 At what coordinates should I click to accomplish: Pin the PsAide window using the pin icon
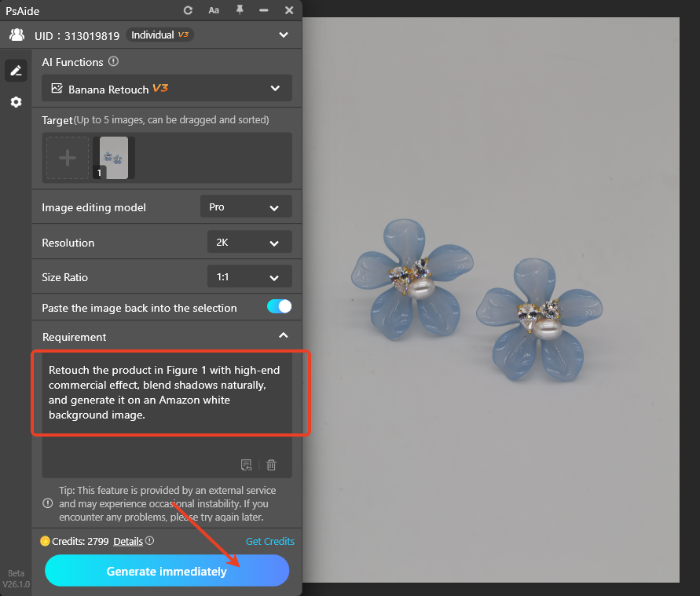point(238,10)
